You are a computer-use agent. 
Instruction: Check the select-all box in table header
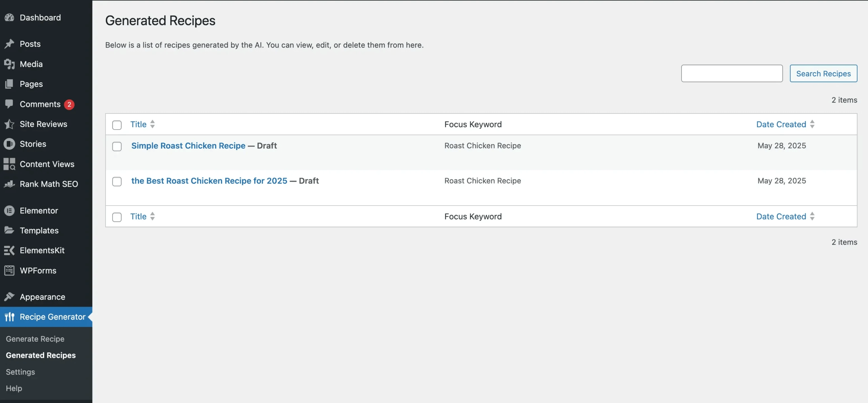pos(117,125)
